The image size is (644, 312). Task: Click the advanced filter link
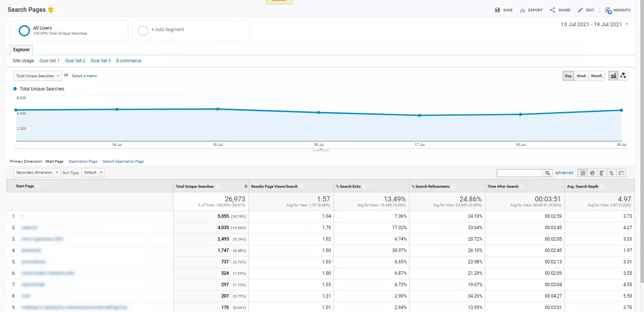(x=564, y=173)
